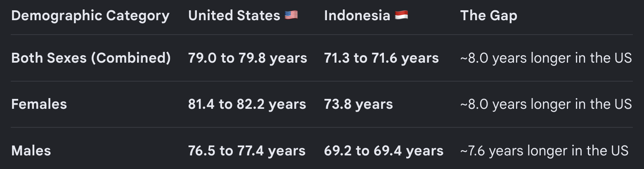Image resolution: width=644 pixels, height=169 pixels.
Task: Select the 76.5 to 77.4 years cell
Action: [247, 150]
